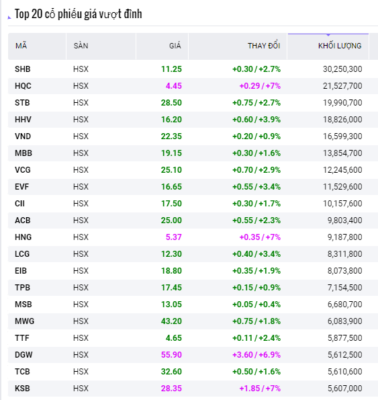Sort table by GIÁ column header

pyautogui.click(x=175, y=46)
